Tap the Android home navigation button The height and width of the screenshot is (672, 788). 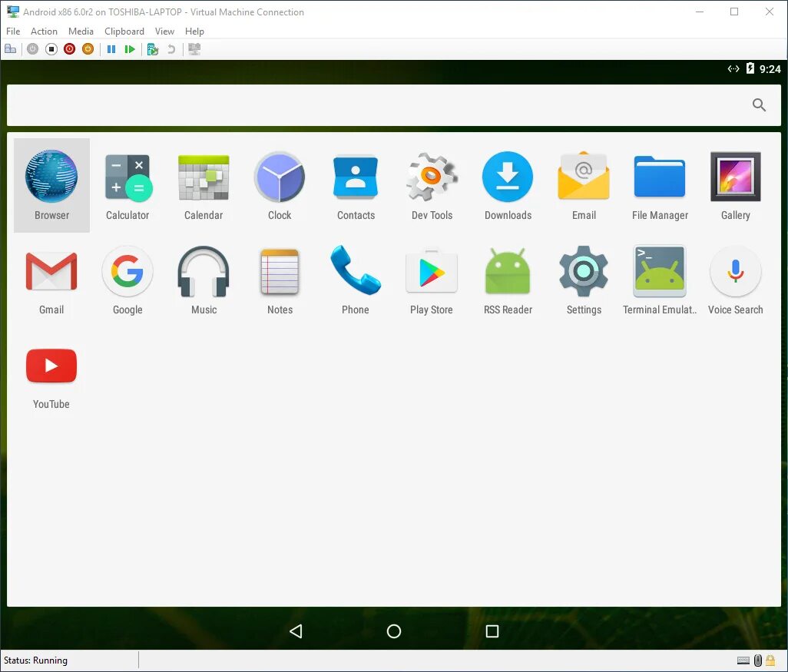394,631
